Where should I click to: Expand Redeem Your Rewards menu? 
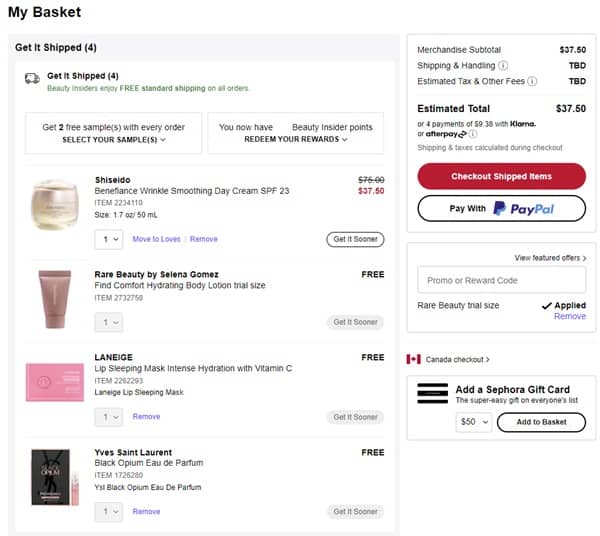click(296, 140)
